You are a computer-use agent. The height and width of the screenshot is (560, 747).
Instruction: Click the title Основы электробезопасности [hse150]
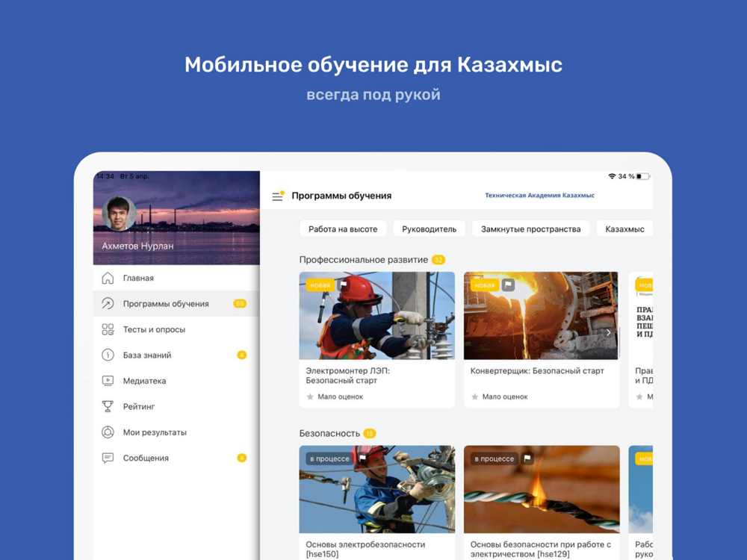365,549
